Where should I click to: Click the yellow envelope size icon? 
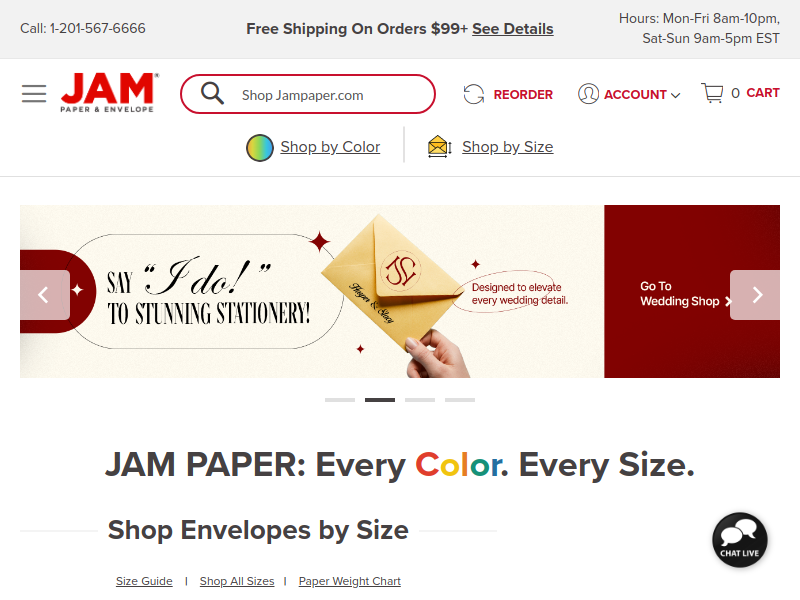click(x=439, y=147)
